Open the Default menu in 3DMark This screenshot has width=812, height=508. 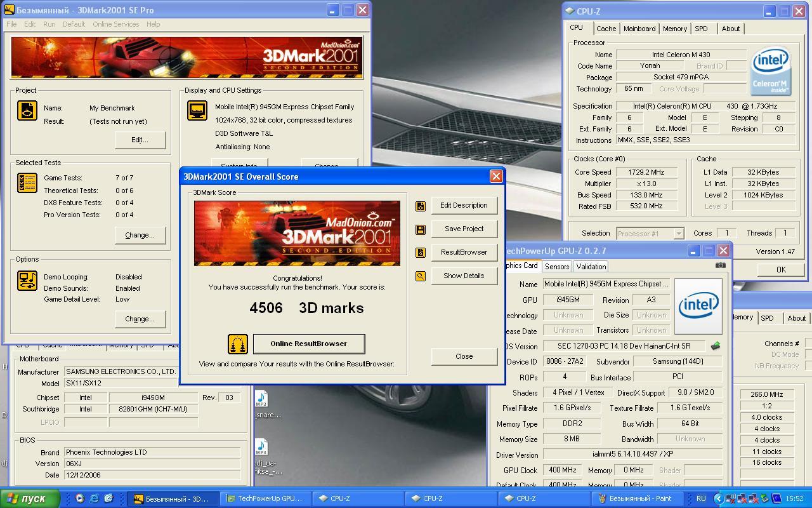tap(74, 24)
